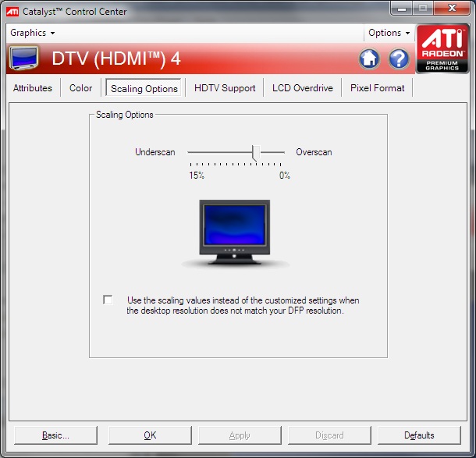The height and width of the screenshot is (458, 476).
Task: Open help via the question mark icon
Action: click(x=399, y=59)
